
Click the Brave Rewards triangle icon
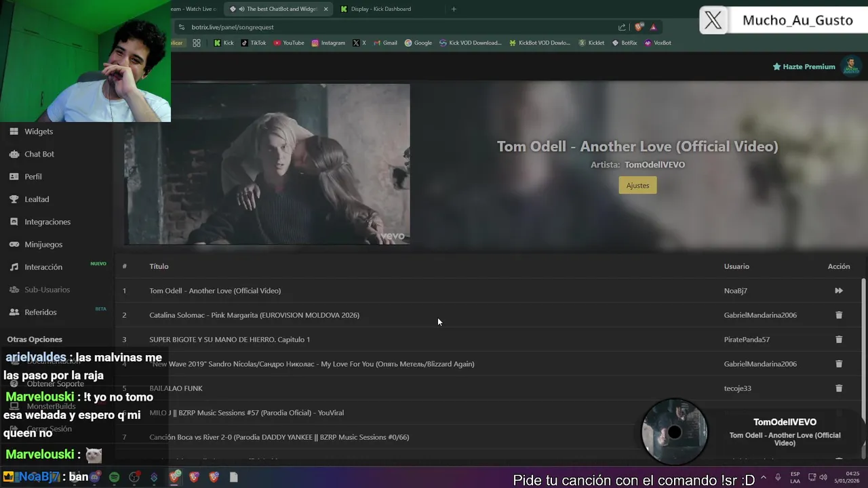[x=653, y=27]
